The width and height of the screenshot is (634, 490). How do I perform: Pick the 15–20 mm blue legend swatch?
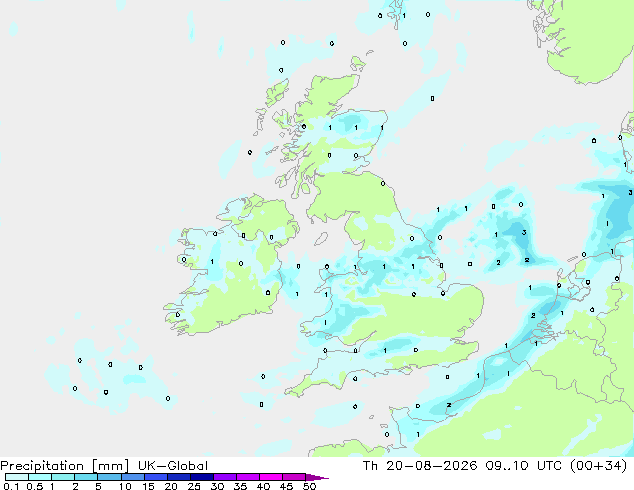[155, 477]
